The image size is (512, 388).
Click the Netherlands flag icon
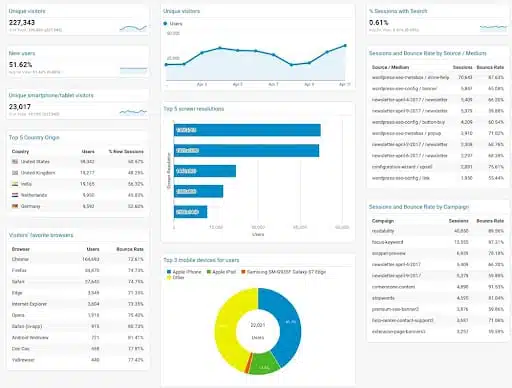point(15,195)
